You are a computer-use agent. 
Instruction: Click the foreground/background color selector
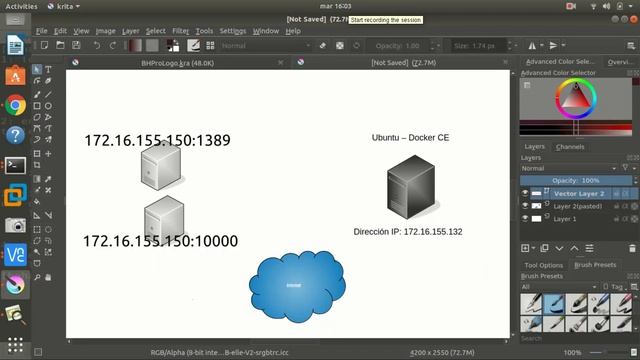[x=173, y=45]
